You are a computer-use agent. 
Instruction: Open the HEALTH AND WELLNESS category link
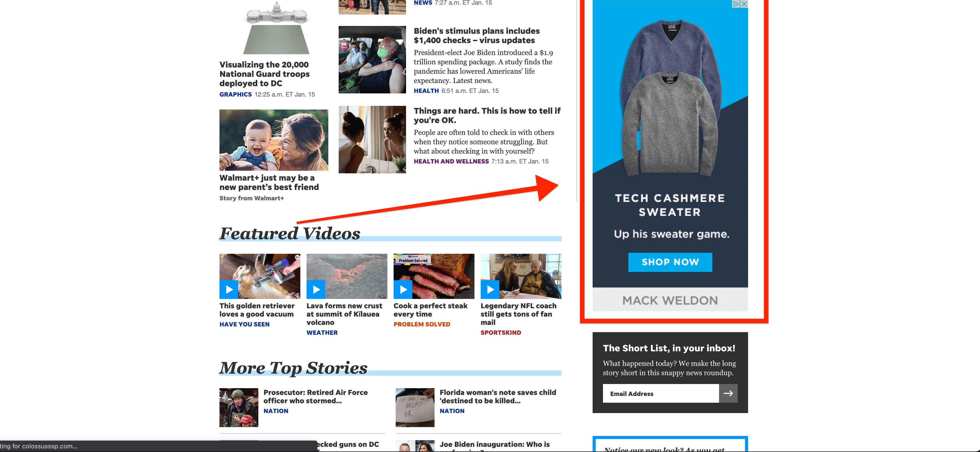[x=451, y=161]
